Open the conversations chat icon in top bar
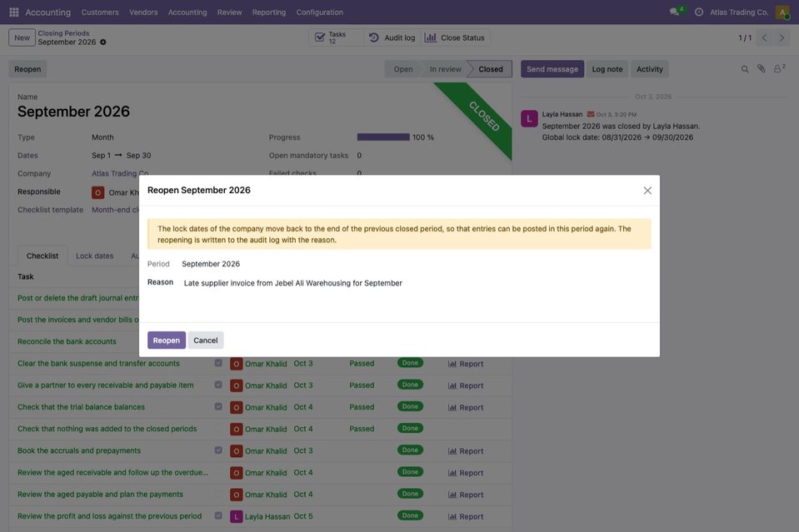 [675, 12]
